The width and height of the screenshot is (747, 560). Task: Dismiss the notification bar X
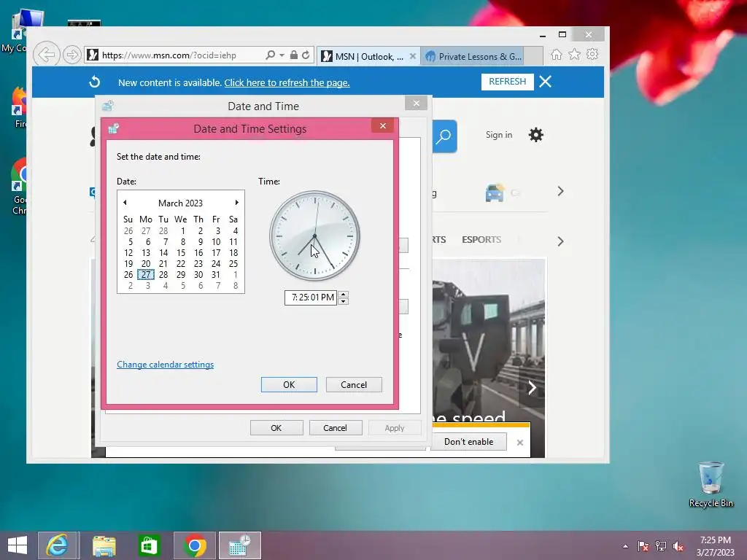pyautogui.click(x=519, y=443)
